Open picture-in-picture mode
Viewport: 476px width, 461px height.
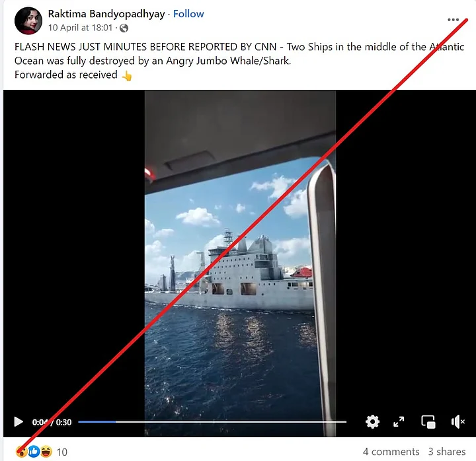point(428,421)
